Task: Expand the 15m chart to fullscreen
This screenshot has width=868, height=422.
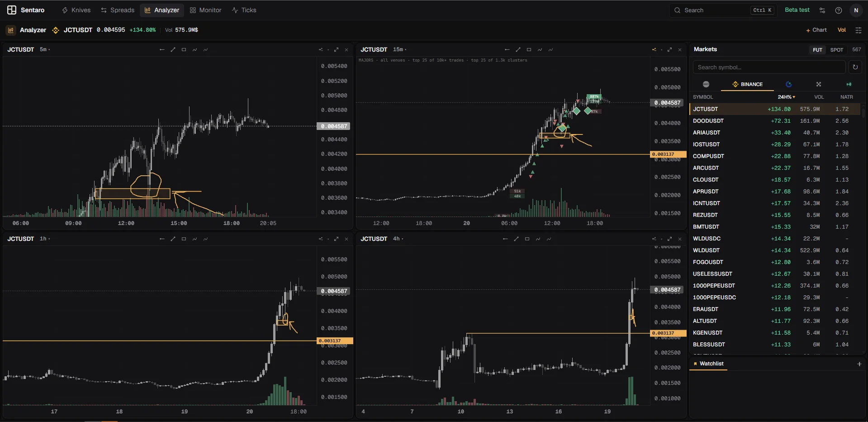Action: (x=669, y=50)
